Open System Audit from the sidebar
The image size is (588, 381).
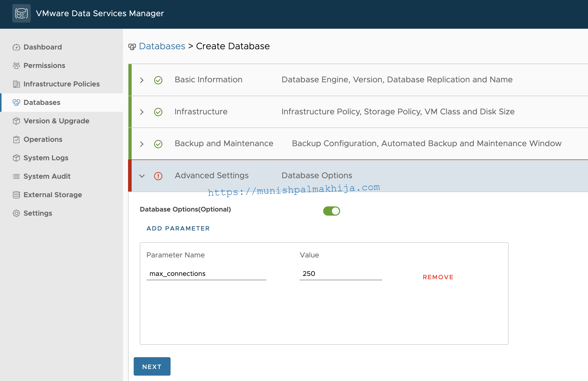[61, 176]
